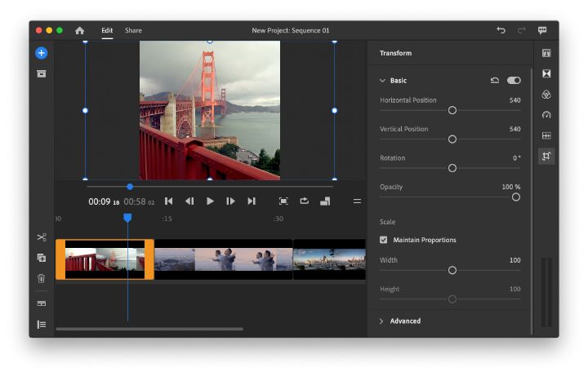The image size is (588, 376).
Task: Switch to the Edit tab
Action: (x=107, y=31)
